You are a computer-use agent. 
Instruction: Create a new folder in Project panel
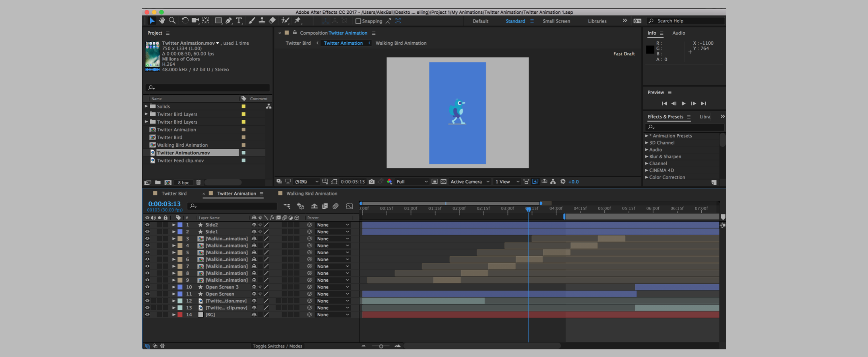158,183
